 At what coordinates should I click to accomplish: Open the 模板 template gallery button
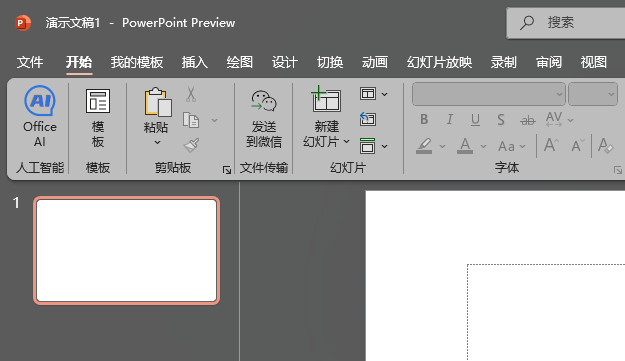point(98,118)
